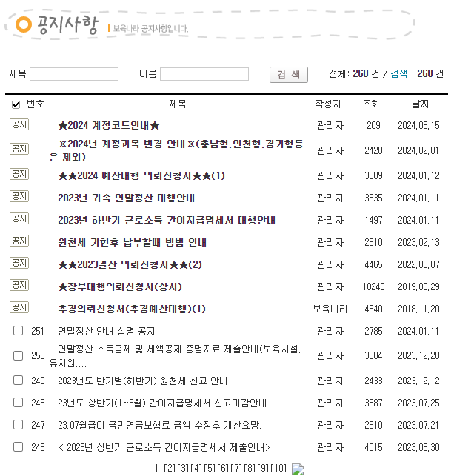Viewport: 454px width, 476px height.
Task: Click 공지 badge for 2024 예산대행 의뢰신청서
Action: click(19, 174)
